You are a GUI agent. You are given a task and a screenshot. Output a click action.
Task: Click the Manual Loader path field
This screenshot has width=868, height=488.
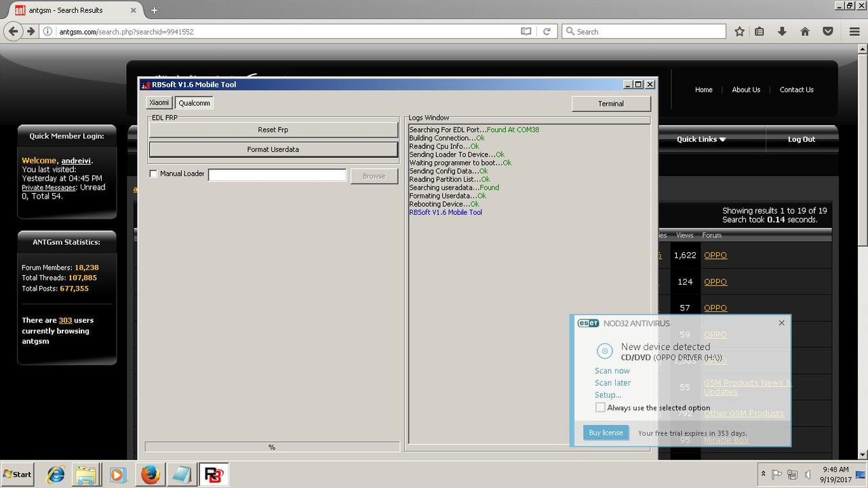pos(277,175)
